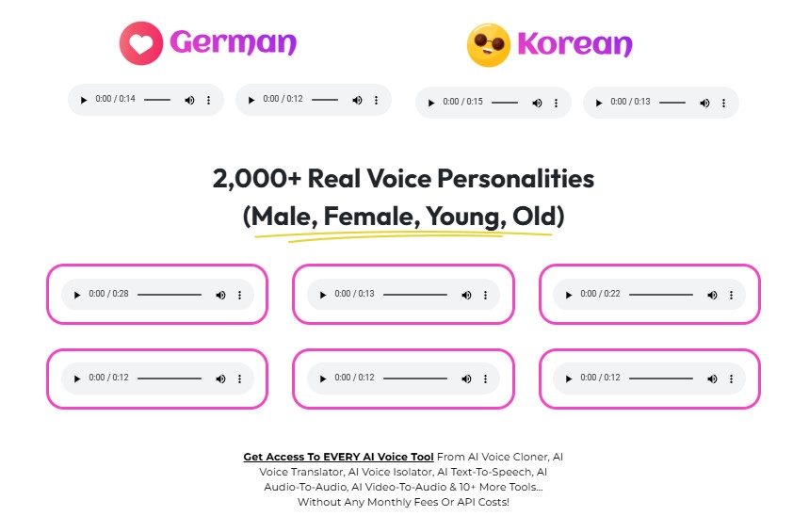The width and height of the screenshot is (809, 532).
Task: Click the sunglasses emoji beside Korean
Action: [x=489, y=44]
